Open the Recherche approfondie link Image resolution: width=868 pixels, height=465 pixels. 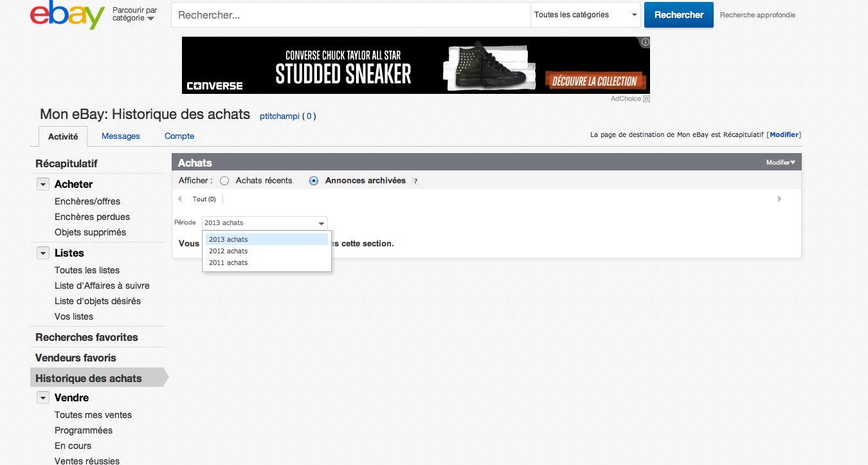pyautogui.click(x=757, y=15)
